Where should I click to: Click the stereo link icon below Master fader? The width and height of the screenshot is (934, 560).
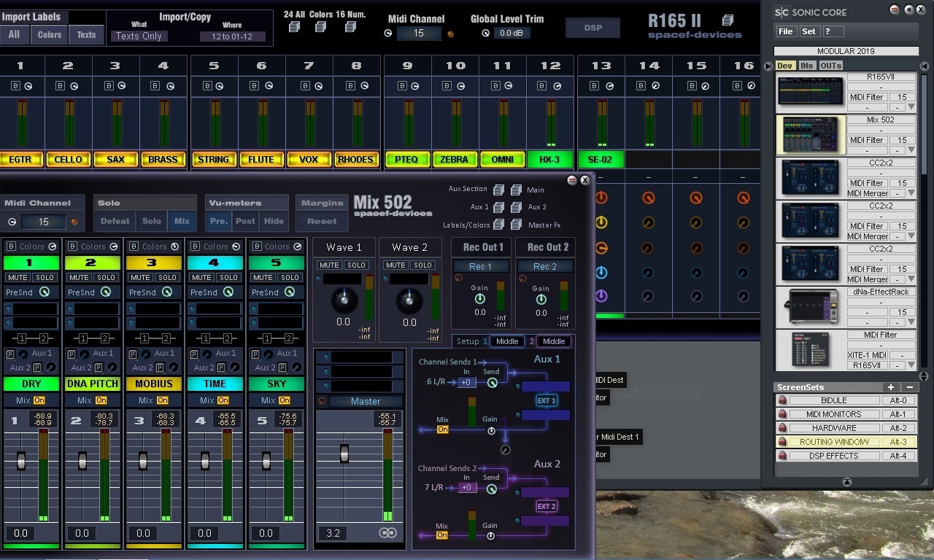387,533
